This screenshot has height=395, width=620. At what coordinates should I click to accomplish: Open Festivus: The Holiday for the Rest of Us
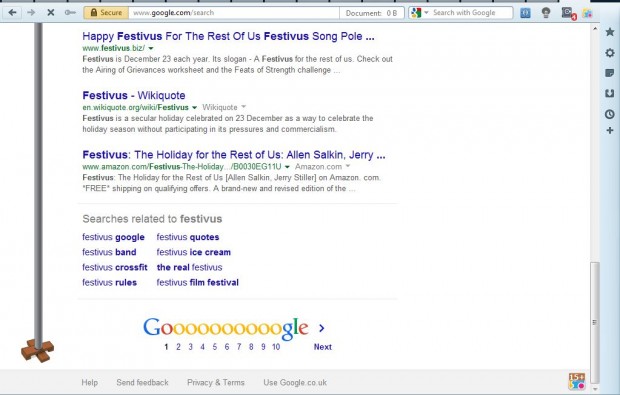(x=234, y=155)
